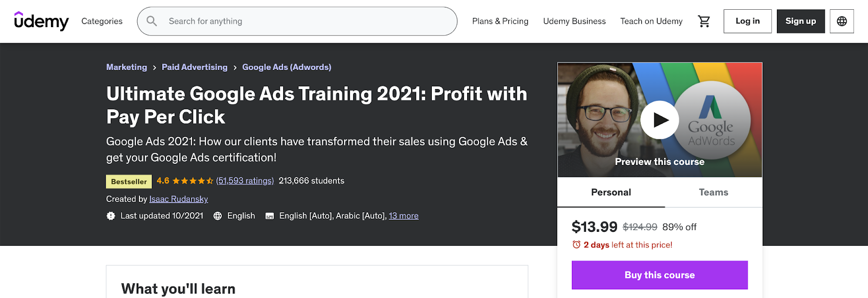
Task: Click the $124.99 original price
Action: (x=640, y=227)
